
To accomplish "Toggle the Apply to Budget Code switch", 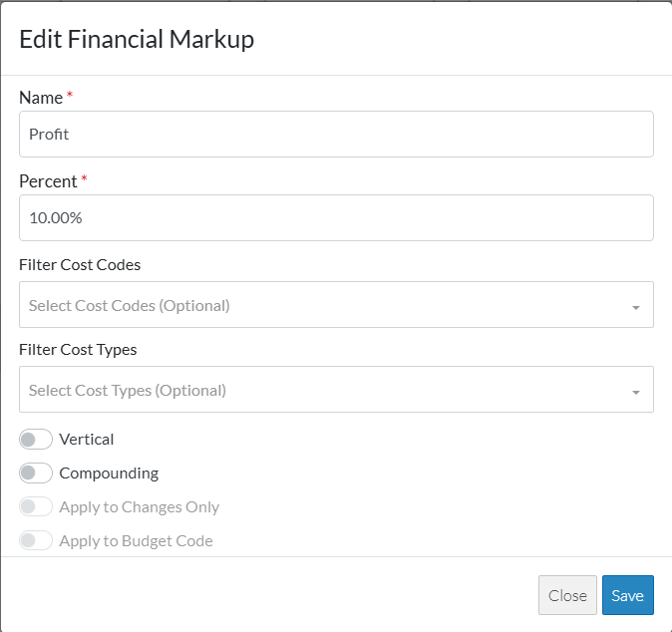I will 36,541.
